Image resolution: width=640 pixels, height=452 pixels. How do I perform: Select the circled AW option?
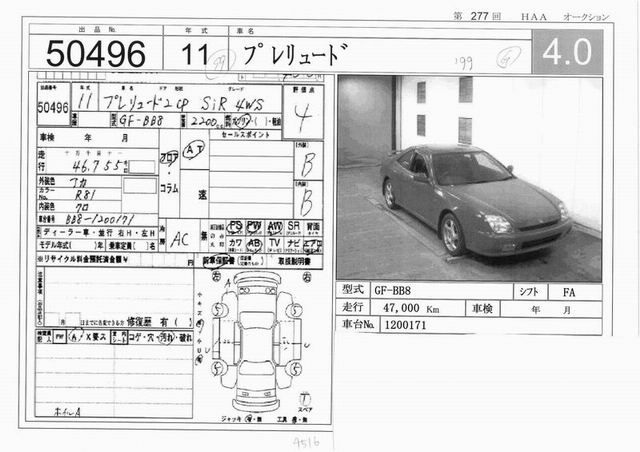(x=275, y=226)
